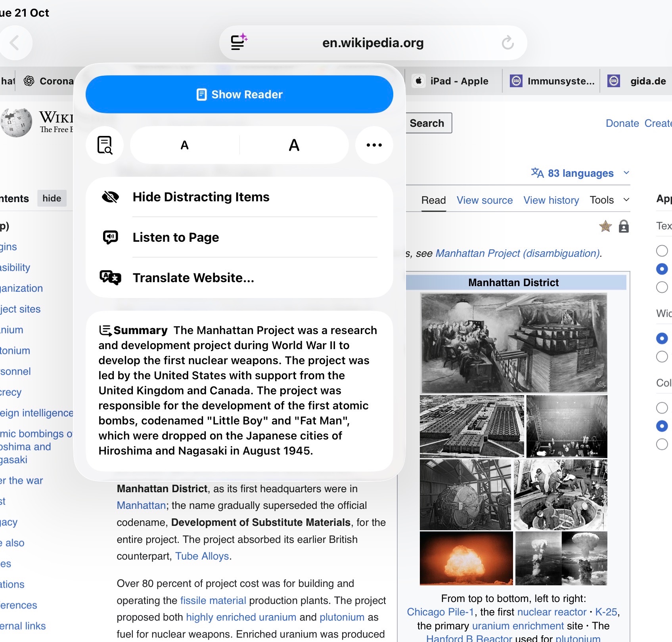Go back using the Safari back arrow
The width and height of the screenshot is (672, 642).
(15, 43)
